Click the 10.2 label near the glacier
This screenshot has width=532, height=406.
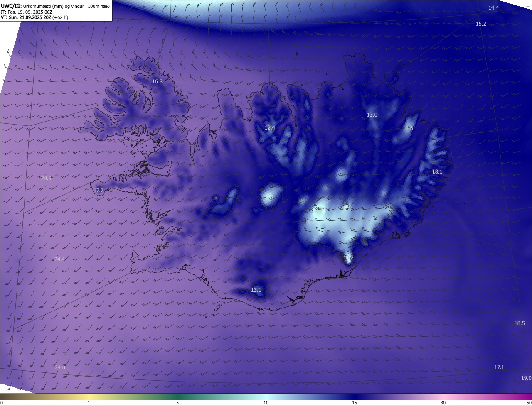[348, 258]
